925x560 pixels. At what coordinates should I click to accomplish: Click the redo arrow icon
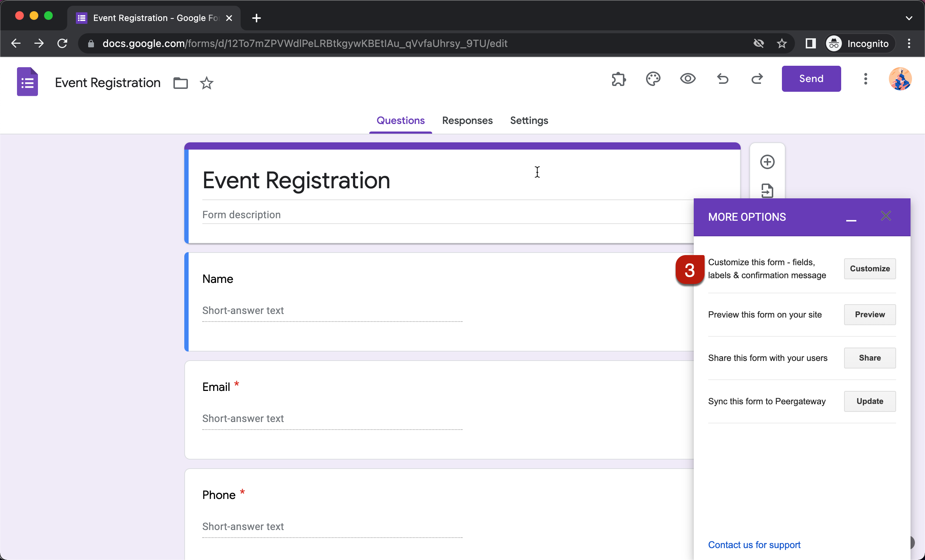pyautogui.click(x=757, y=79)
